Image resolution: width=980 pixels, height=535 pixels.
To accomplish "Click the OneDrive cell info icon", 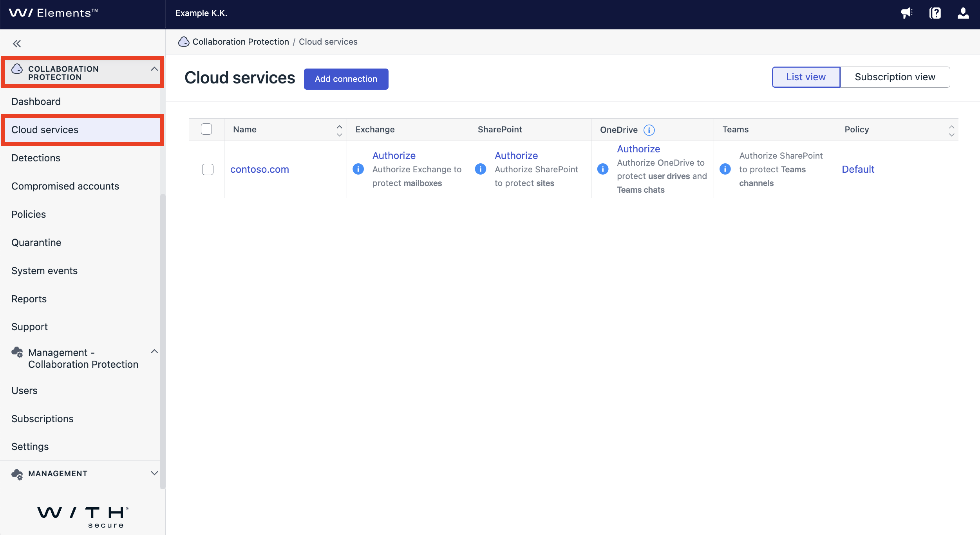I will pyautogui.click(x=602, y=169).
